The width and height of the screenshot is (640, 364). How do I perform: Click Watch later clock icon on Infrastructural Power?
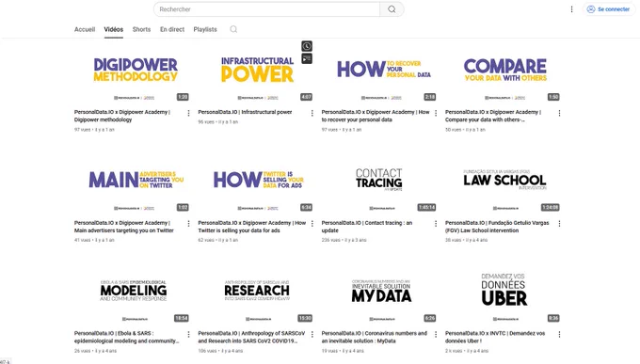coord(307,46)
